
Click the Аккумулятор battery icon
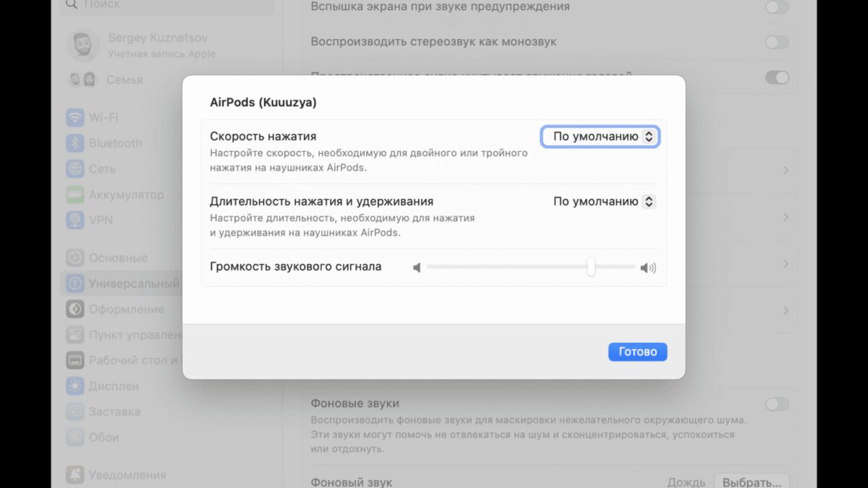click(x=75, y=194)
